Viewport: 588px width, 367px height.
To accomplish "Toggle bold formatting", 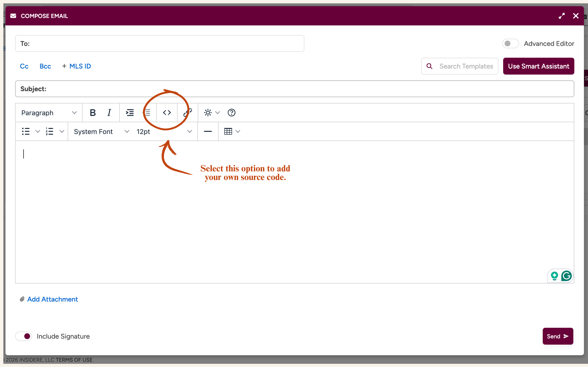I will click(93, 113).
